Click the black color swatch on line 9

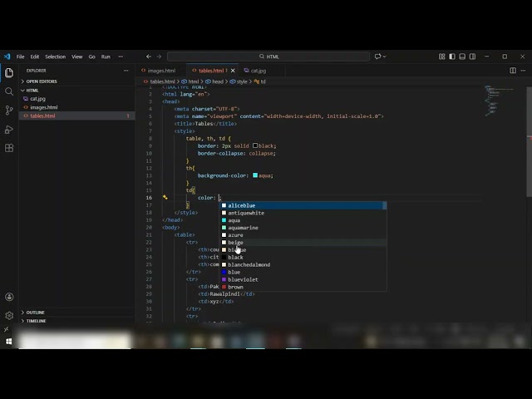coord(255,145)
